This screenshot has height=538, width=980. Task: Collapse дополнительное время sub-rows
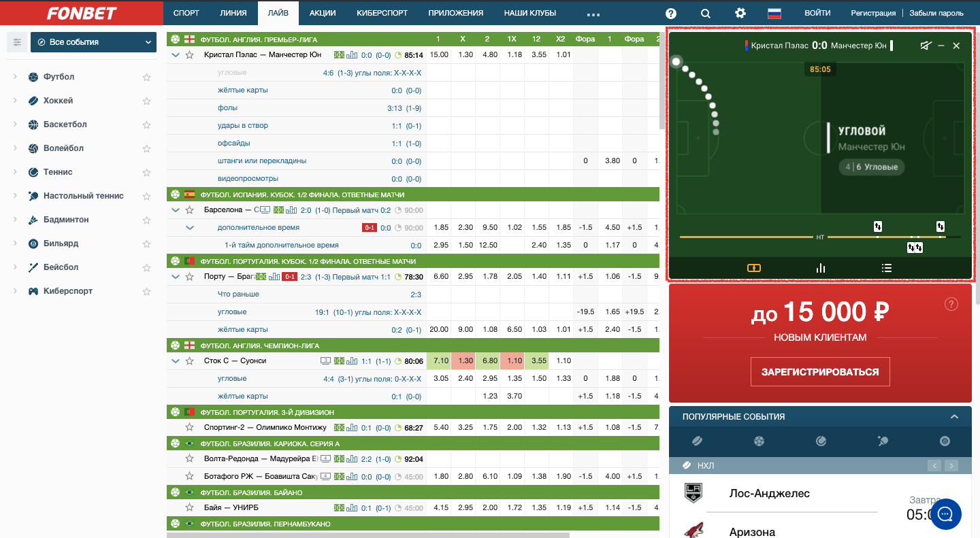tap(190, 228)
